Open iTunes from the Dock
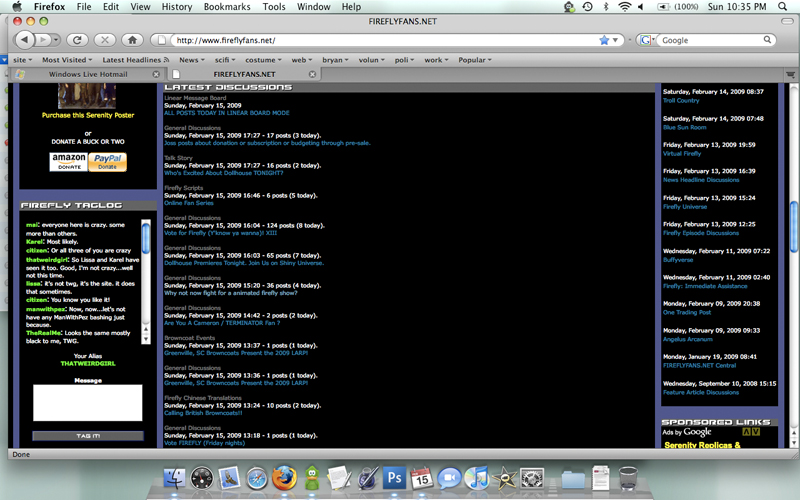800x500 pixels. point(477,478)
